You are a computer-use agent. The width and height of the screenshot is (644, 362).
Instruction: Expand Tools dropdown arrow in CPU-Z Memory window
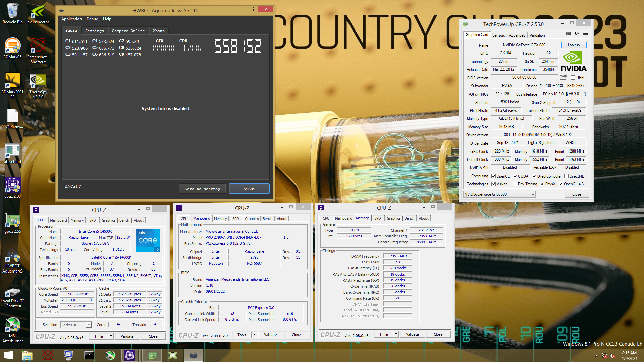point(396,334)
